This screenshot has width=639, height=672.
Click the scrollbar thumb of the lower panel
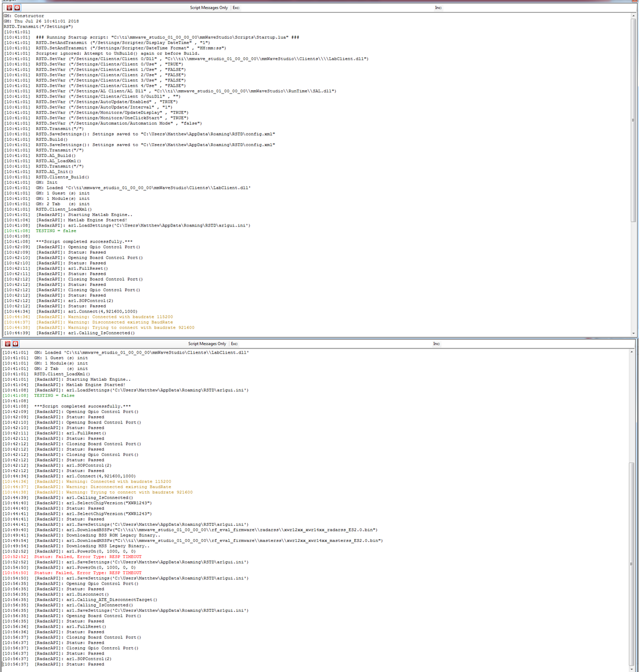tap(631, 564)
